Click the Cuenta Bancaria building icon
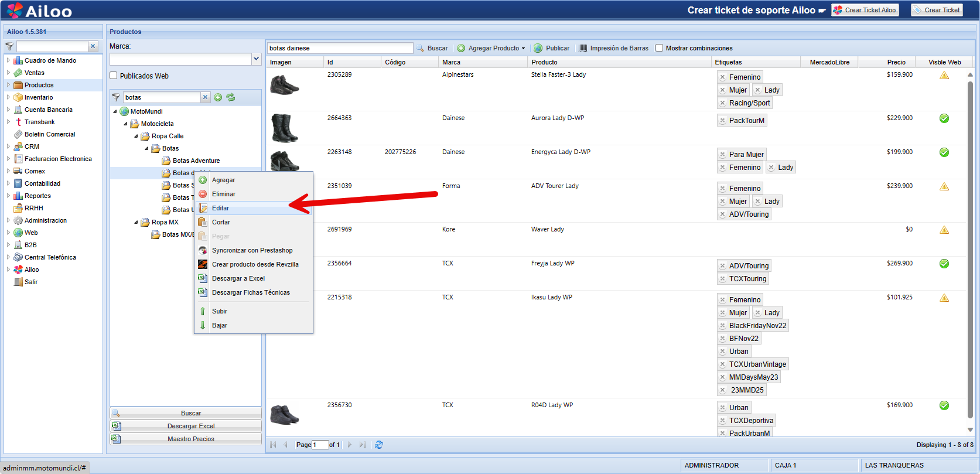 tap(18, 110)
